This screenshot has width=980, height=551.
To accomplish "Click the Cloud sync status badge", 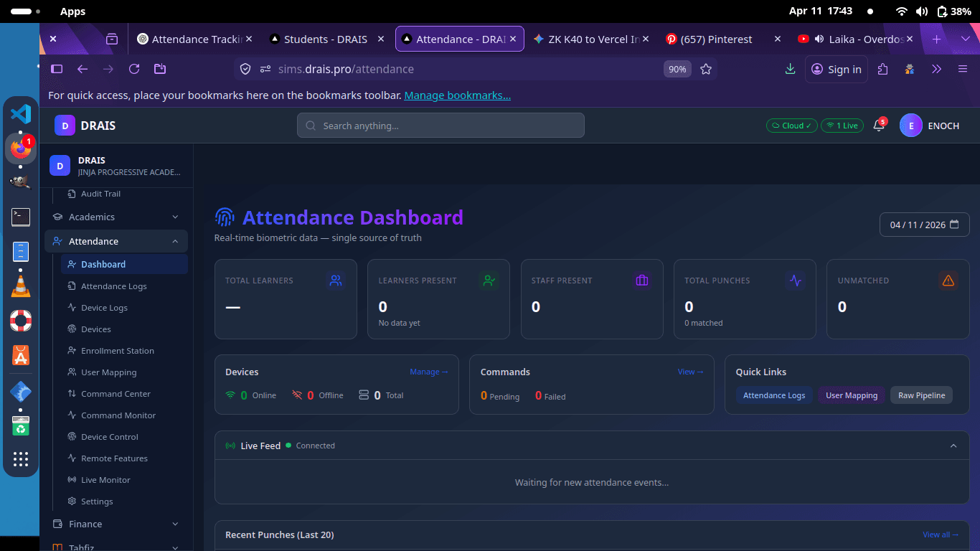I will (791, 125).
